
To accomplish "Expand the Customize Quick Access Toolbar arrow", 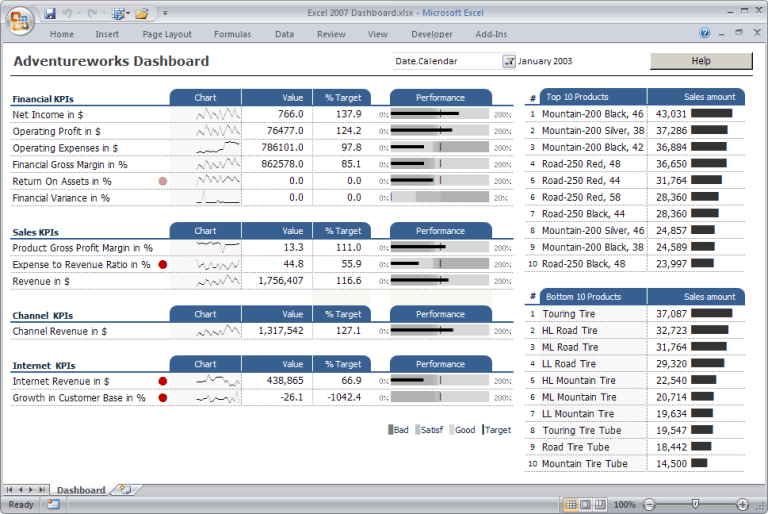I will click(165, 13).
